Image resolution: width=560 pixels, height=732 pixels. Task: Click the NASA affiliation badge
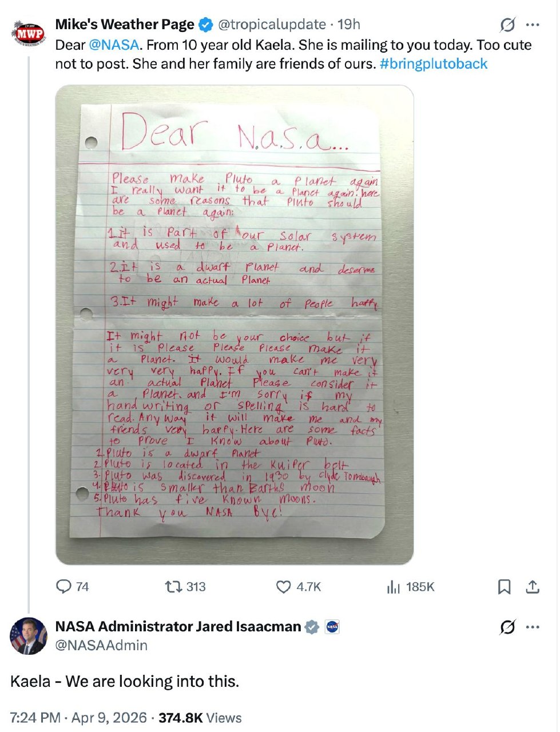[x=332, y=627]
